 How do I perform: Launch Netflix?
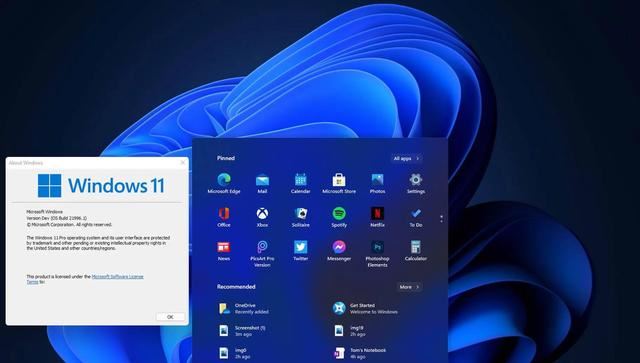[x=377, y=217]
